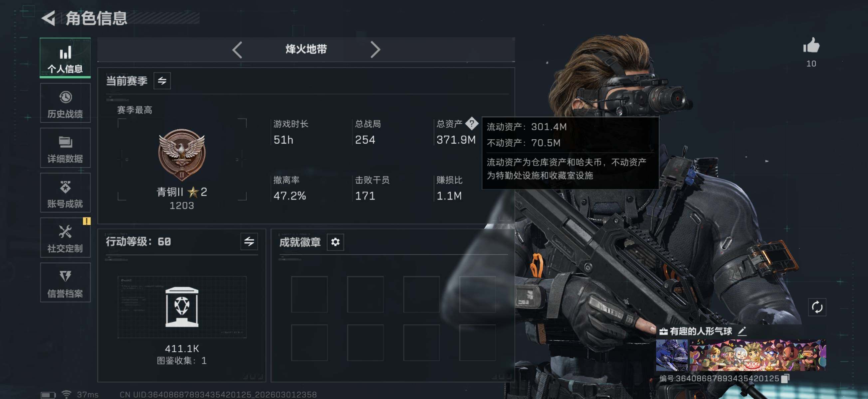The image size is (868, 399).
Task: Open 社交定制 customization section
Action: [65, 238]
